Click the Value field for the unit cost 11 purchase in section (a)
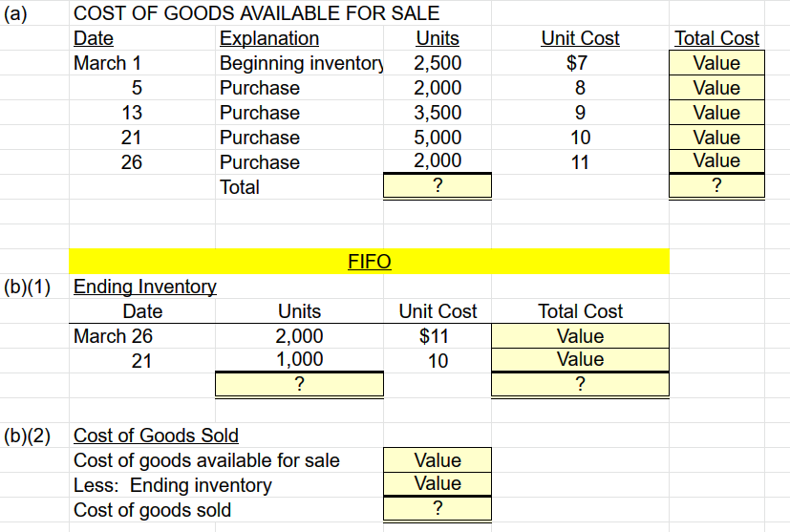 pyautogui.click(x=716, y=161)
